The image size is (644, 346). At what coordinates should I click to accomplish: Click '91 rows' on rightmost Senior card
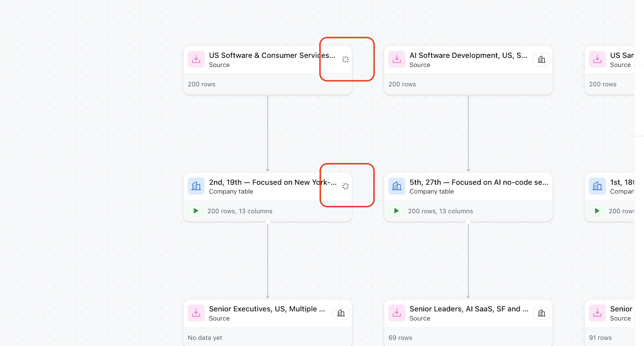[x=600, y=338]
